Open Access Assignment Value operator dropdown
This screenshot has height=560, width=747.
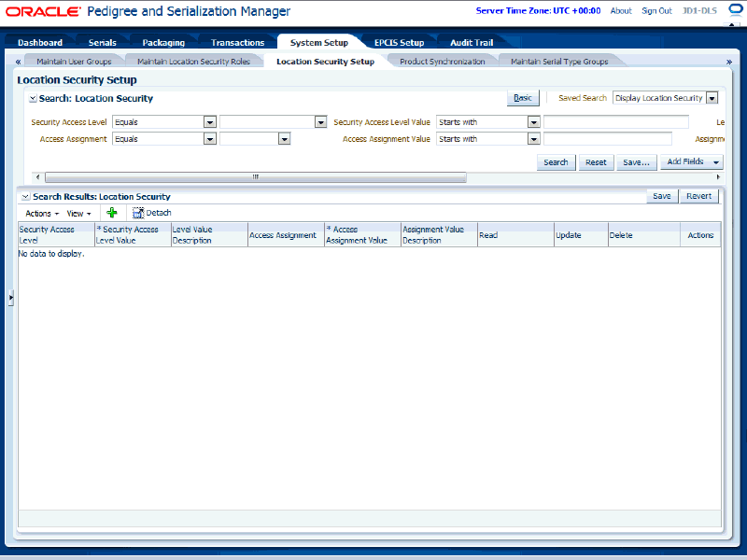tap(534, 139)
